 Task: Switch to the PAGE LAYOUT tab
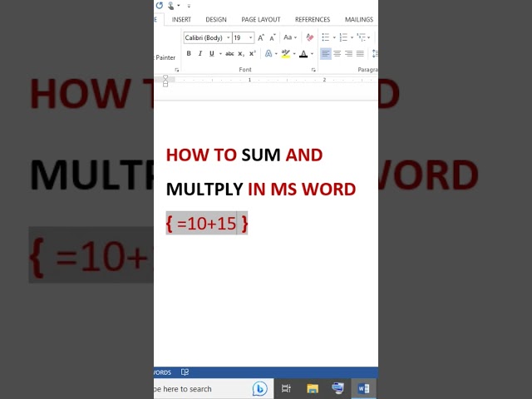tap(261, 19)
